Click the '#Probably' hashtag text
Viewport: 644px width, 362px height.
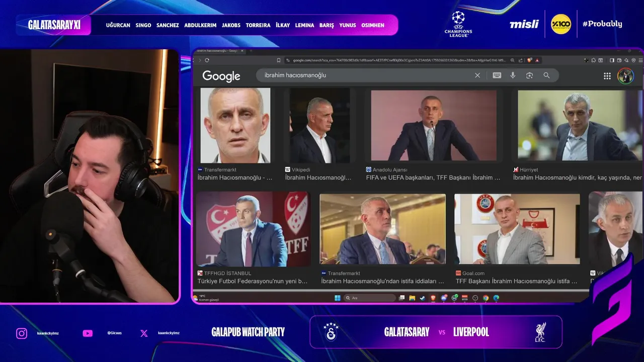(602, 24)
